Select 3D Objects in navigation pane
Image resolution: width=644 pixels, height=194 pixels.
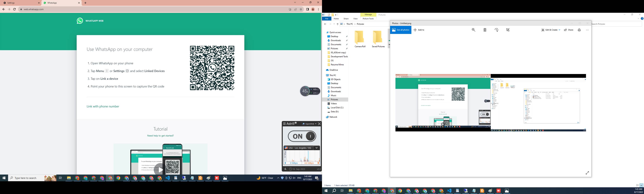[x=335, y=79]
